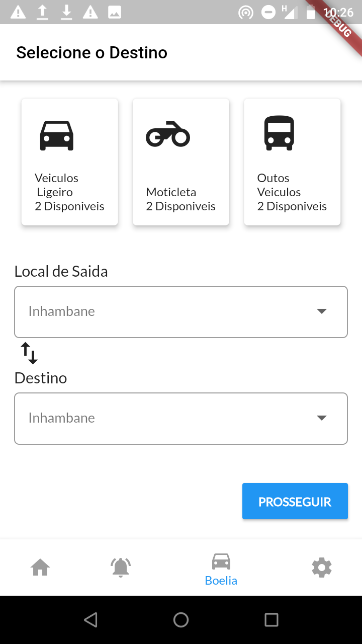Select the motorcycle icon for Moticleta
The image size is (362, 644).
pyautogui.click(x=168, y=135)
